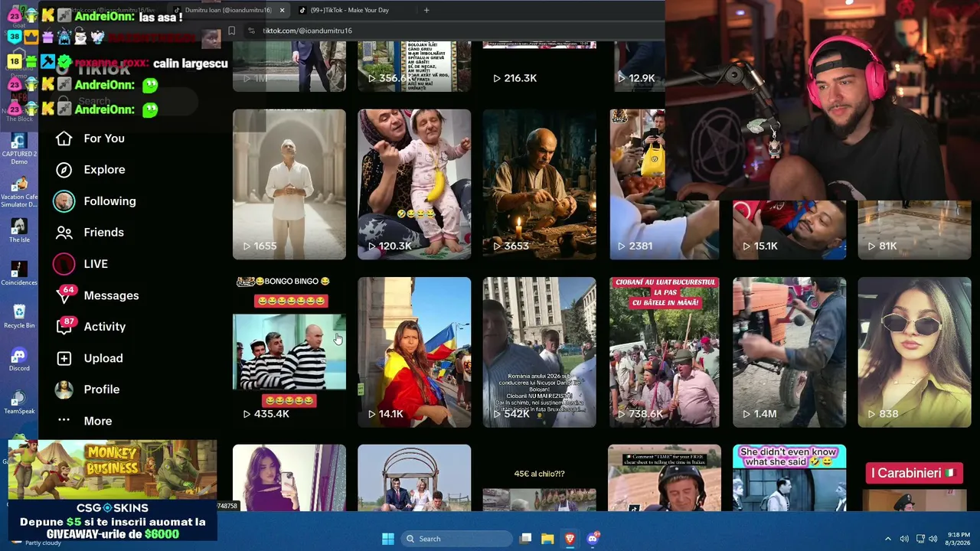Select the Vacation Cafe Simulator desktop shortcut
The height and width of the screenshot is (551, 980).
pyautogui.click(x=19, y=191)
